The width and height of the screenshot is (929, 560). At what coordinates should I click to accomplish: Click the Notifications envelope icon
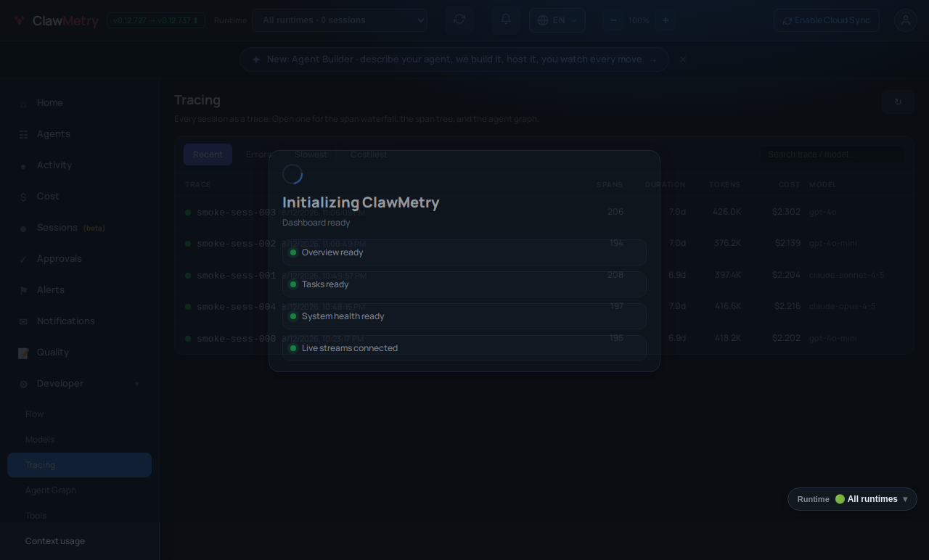pyautogui.click(x=23, y=322)
